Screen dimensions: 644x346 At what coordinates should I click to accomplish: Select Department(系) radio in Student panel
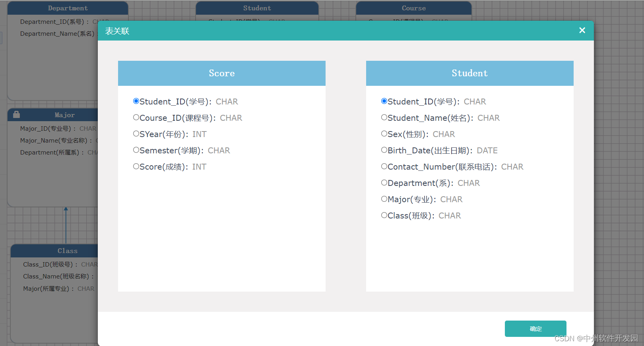(x=384, y=182)
